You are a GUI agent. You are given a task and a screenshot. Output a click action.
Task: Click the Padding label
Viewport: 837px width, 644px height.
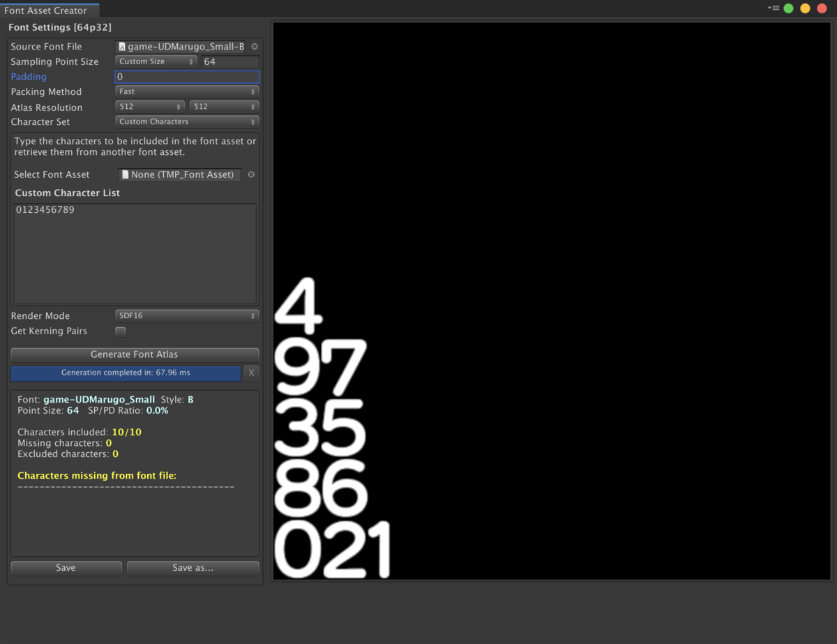(x=29, y=77)
